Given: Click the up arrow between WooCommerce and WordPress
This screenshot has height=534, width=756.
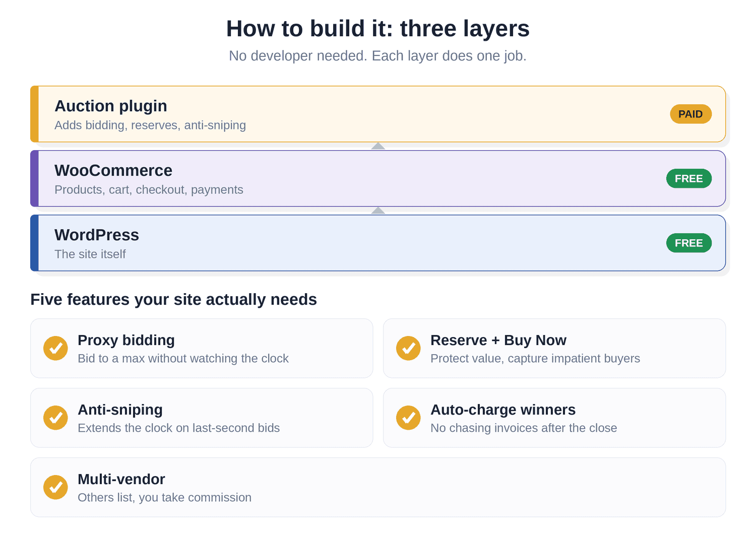Looking at the screenshot, I should pyautogui.click(x=378, y=211).
